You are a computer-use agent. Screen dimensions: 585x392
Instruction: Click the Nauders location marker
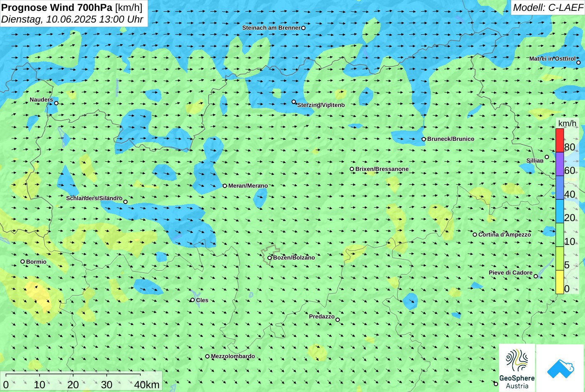(56, 103)
